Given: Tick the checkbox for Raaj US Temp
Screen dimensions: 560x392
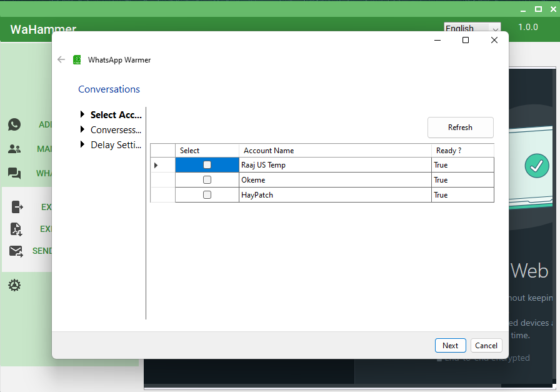Looking at the screenshot, I should (207, 165).
